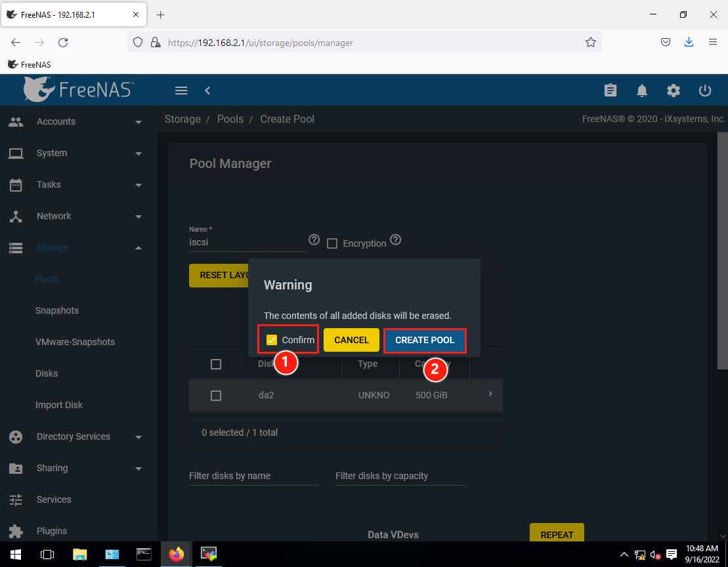The image size is (728, 567).
Task: Open the task manager clipboard icon
Action: point(610,90)
